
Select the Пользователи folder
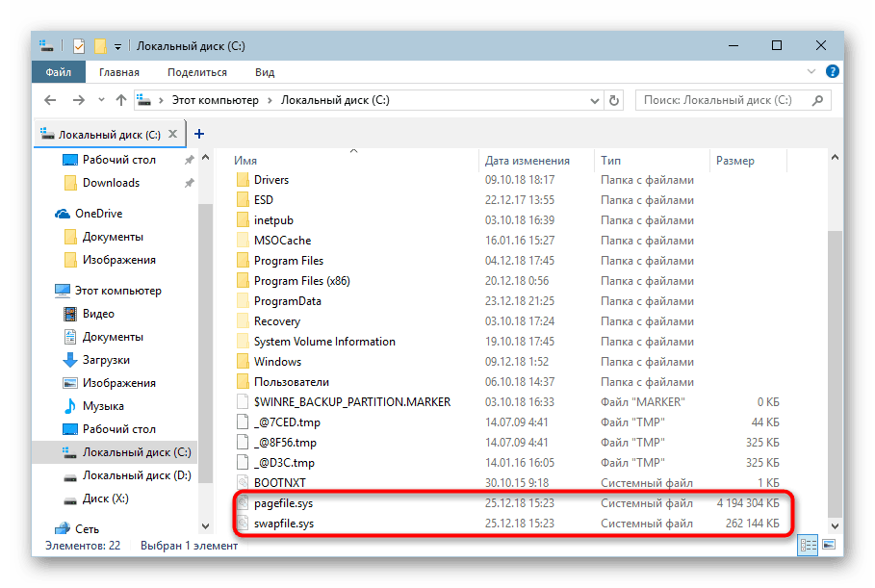point(292,382)
